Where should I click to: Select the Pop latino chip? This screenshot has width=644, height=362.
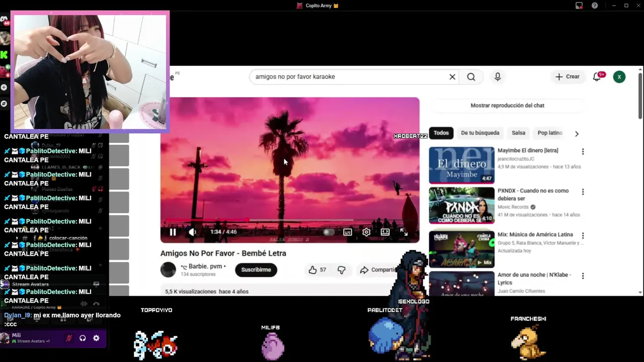(550, 133)
